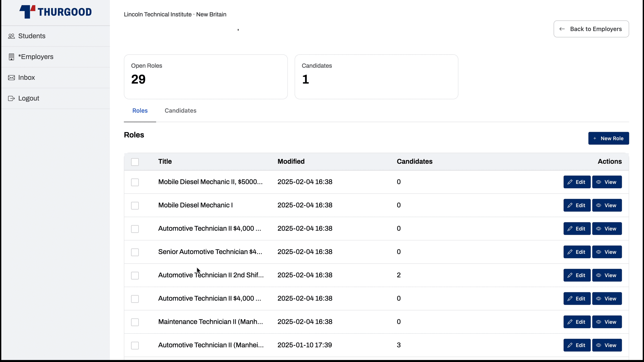Image resolution: width=644 pixels, height=362 pixels.
Task: Click the New Role button
Action: tap(608, 138)
